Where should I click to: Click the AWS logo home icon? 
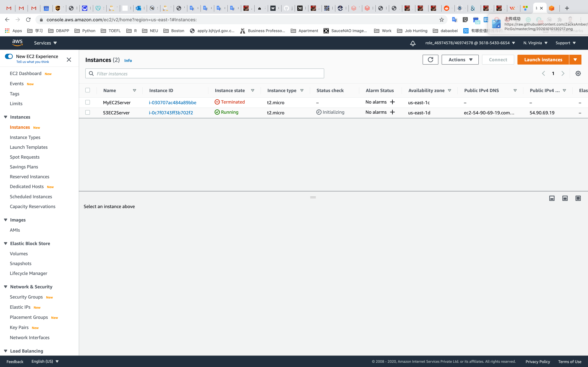[17, 43]
